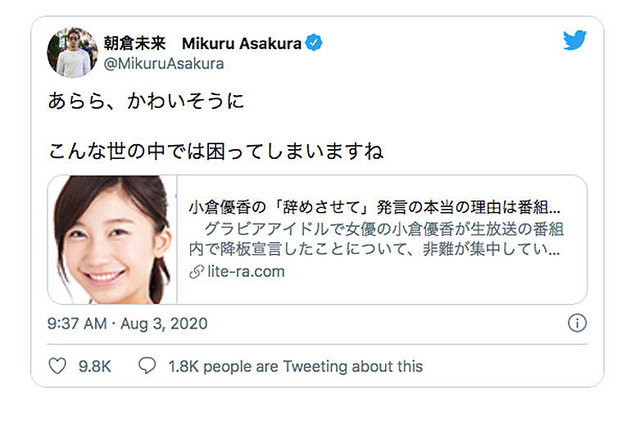Like the tweet with the heart icon
The width and height of the screenshot is (639, 421).
(x=58, y=367)
